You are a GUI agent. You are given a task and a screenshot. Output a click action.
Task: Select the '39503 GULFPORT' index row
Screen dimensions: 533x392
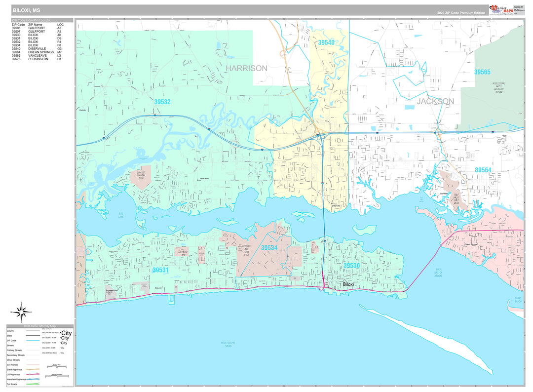(37, 28)
